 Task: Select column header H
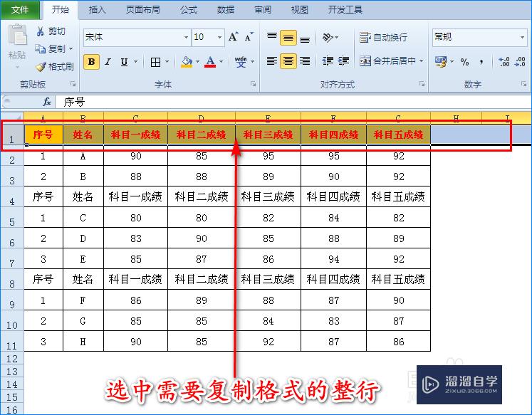pyautogui.click(x=456, y=117)
